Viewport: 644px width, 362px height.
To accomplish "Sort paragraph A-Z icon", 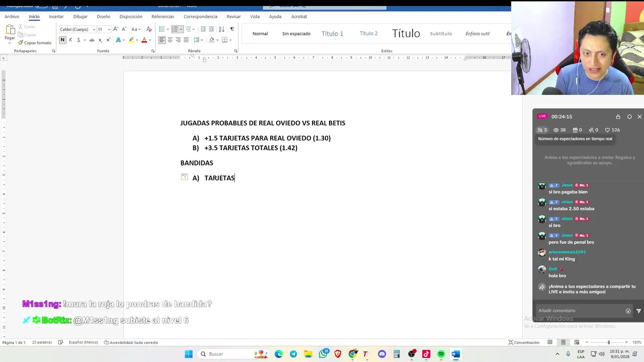I will 221,29.
